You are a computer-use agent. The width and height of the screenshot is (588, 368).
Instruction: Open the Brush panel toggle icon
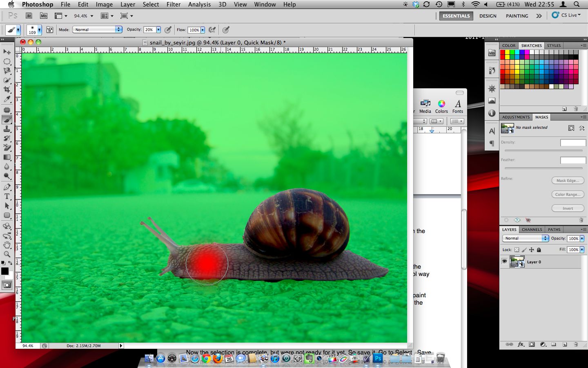point(50,30)
